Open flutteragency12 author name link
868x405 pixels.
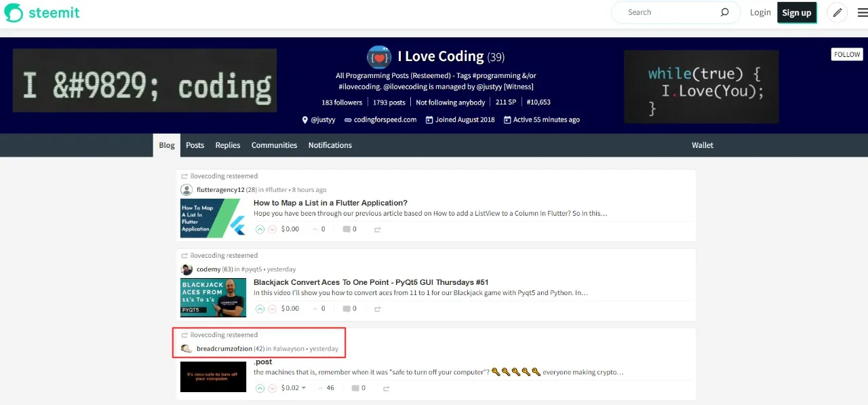(220, 190)
